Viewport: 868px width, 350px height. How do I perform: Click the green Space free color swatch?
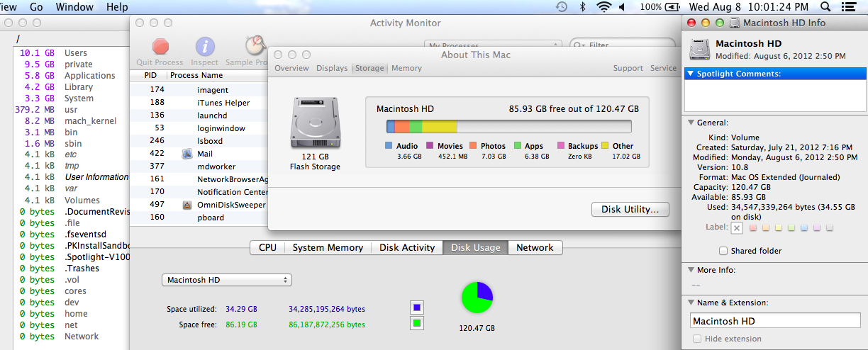click(x=417, y=324)
